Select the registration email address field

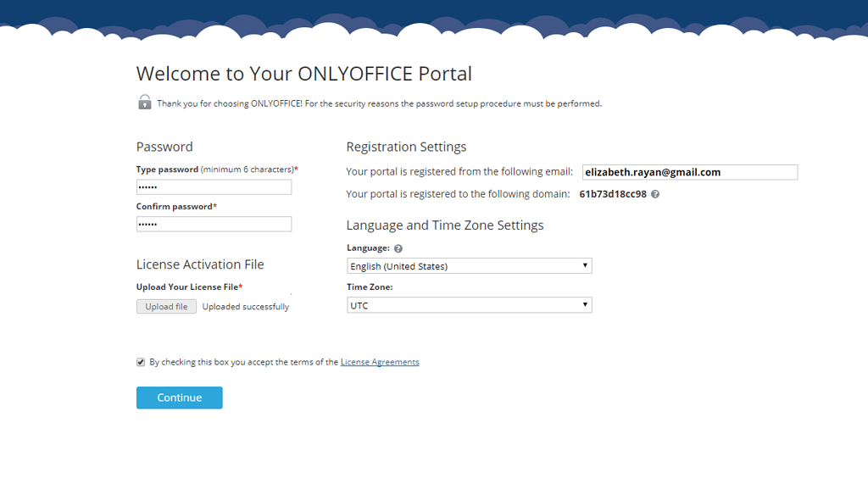689,171
